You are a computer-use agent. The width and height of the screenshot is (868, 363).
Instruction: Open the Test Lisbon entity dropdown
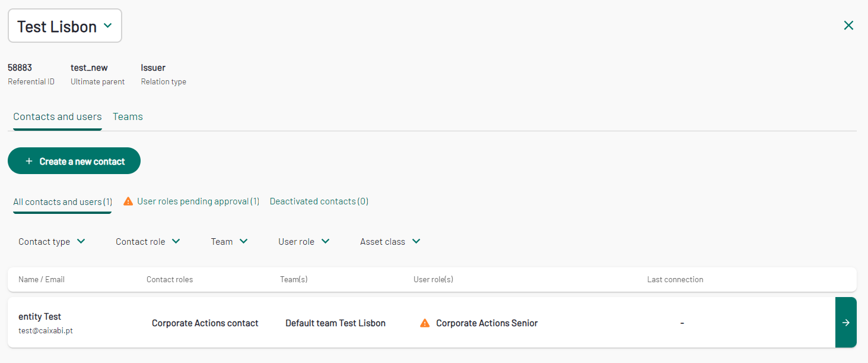(65, 26)
